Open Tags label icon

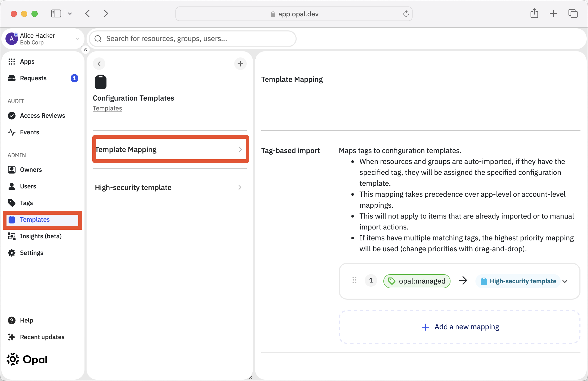coord(12,203)
